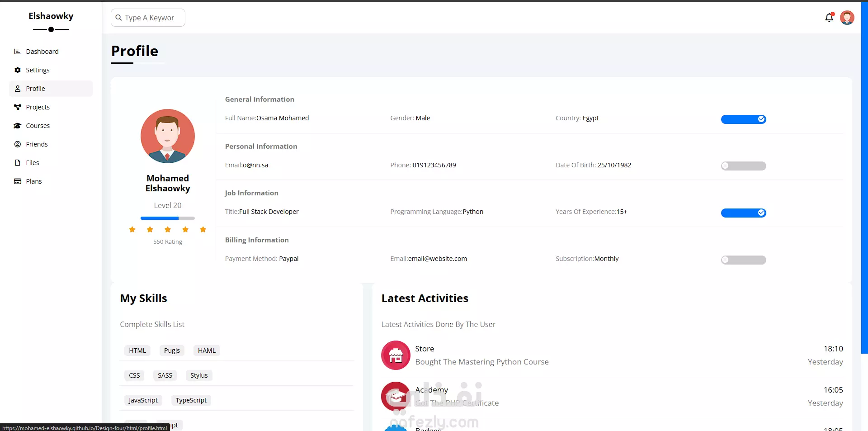The height and width of the screenshot is (431, 868).
Task: Click the CSS skill tag
Action: pyautogui.click(x=134, y=375)
